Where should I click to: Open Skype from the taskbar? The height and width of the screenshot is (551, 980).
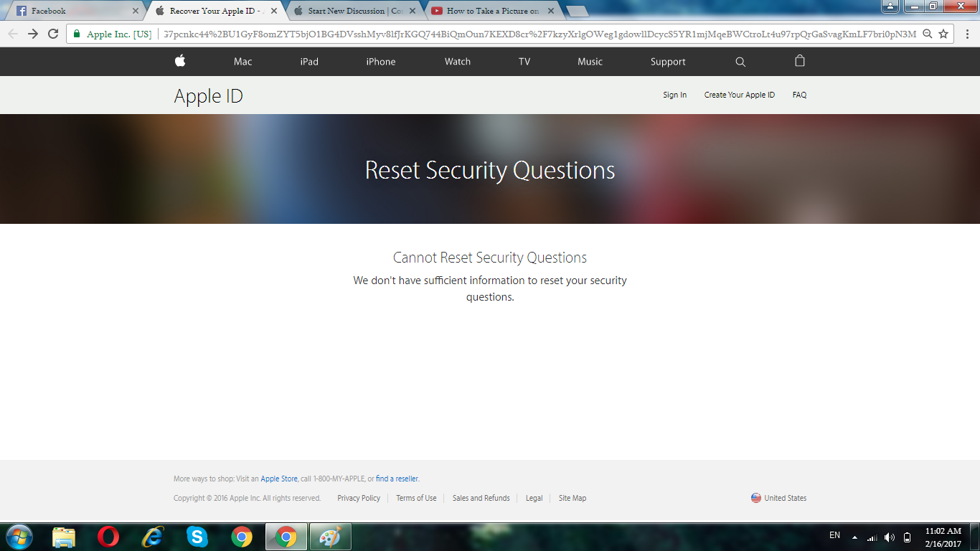click(197, 537)
